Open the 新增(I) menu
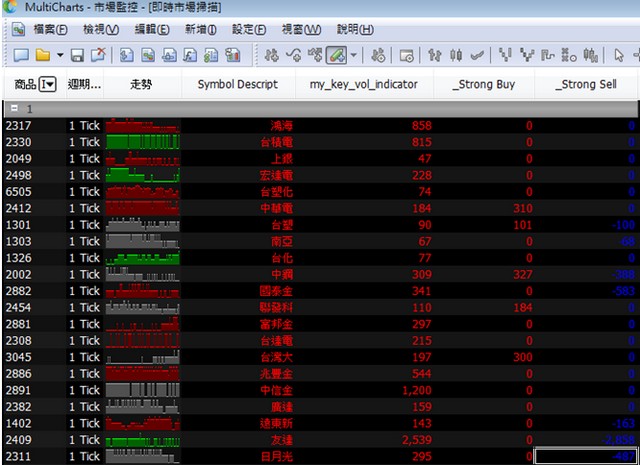 (200, 29)
